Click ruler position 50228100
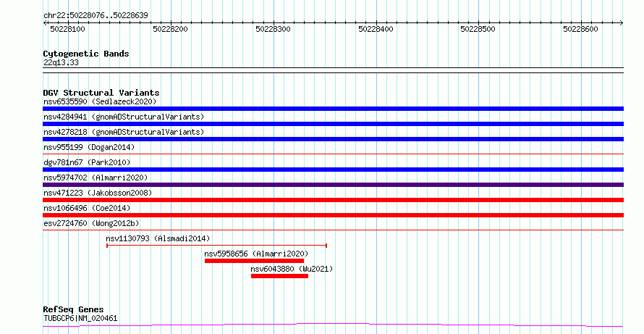 point(67,29)
